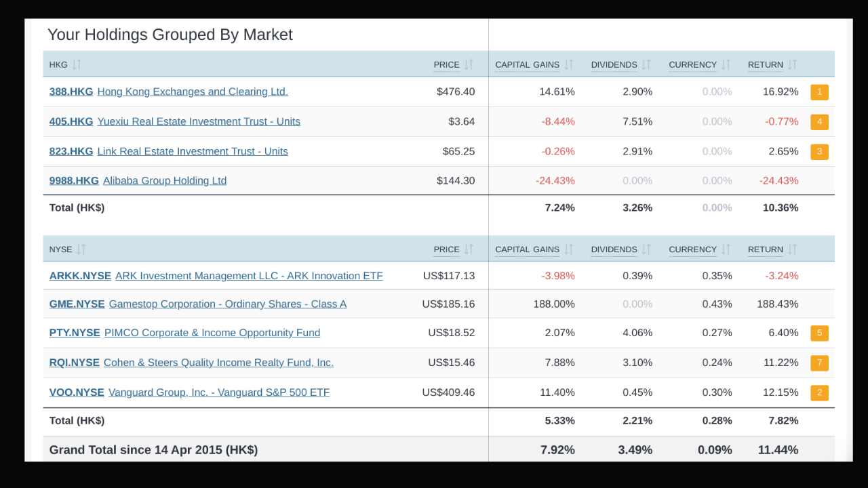This screenshot has width=868, height=488.
Task: Click orange badge 3 on 823.HKG row
Action: tap(819, 152)
